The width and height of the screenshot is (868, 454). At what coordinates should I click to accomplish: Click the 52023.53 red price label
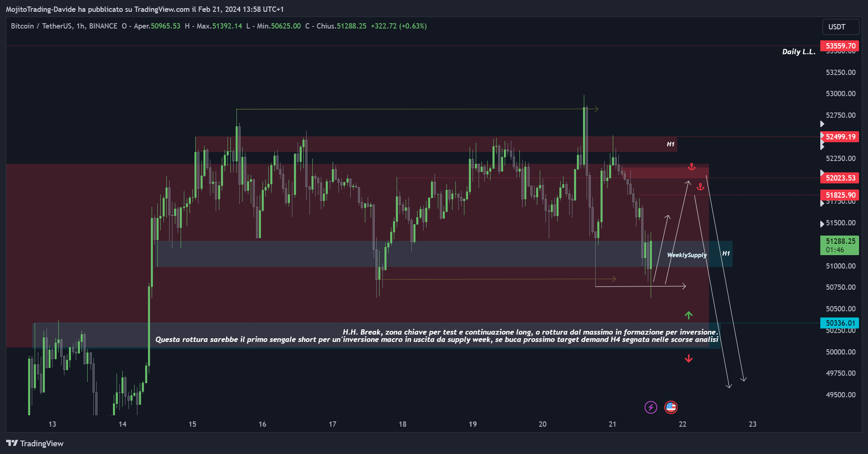(x=839, y=178)
